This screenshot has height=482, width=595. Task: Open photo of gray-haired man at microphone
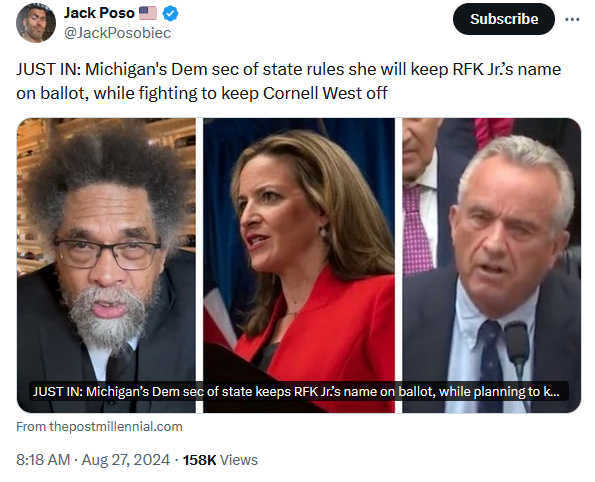(491, 265)
